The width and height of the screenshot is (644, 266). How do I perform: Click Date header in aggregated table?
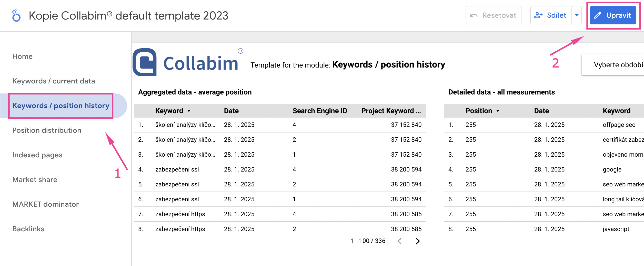coord(231,111)
